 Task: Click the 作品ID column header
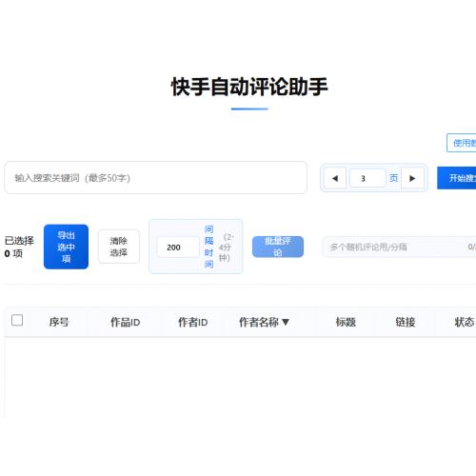coord(125,322)
